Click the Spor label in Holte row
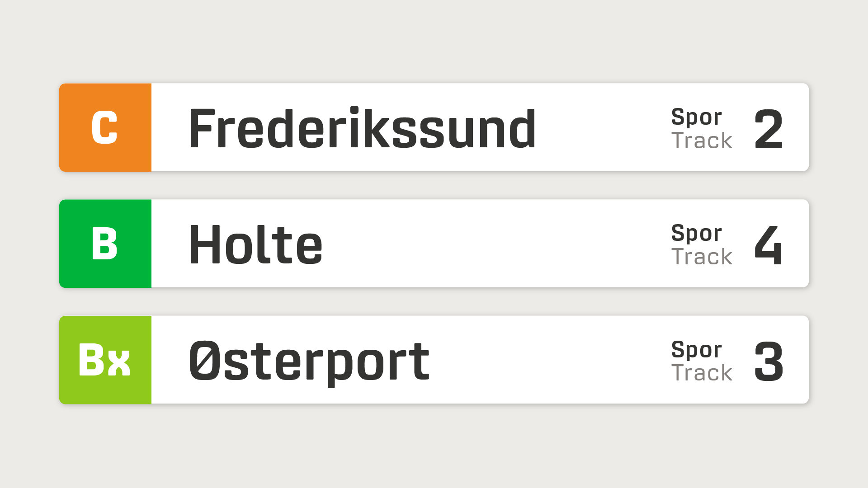 (x=696, y=233)
